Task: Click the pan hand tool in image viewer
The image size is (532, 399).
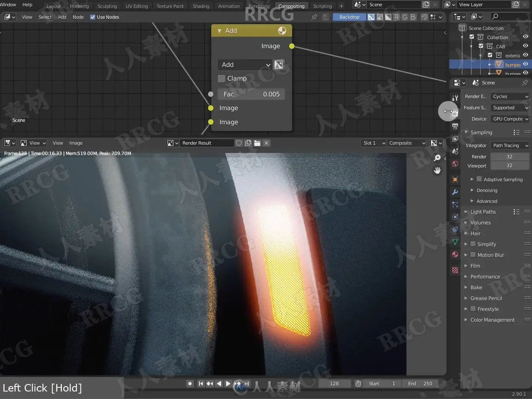Action: click(437, 170)
